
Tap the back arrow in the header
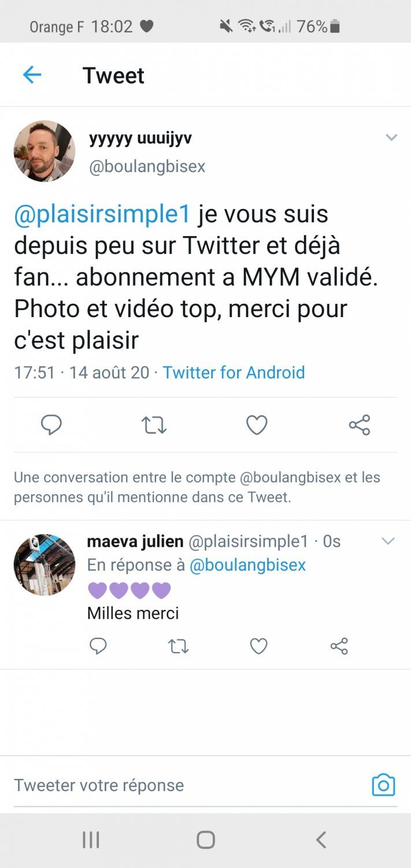pyautogui.click(x=32, y=75)
